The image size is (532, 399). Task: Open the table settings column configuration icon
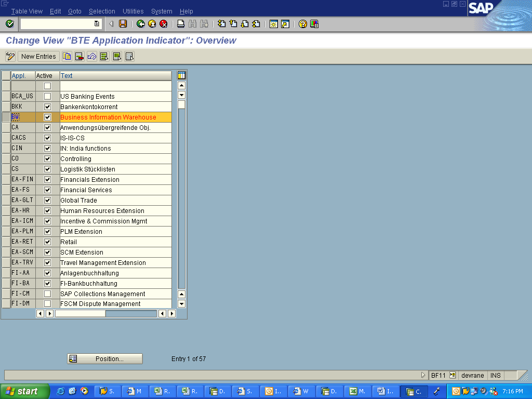pos(181,75)
